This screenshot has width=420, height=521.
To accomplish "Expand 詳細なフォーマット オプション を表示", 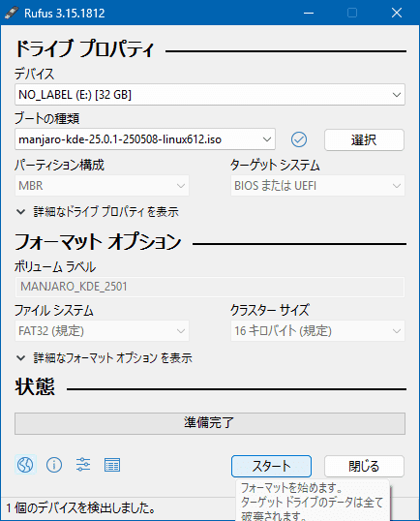I will pos(105,358).
